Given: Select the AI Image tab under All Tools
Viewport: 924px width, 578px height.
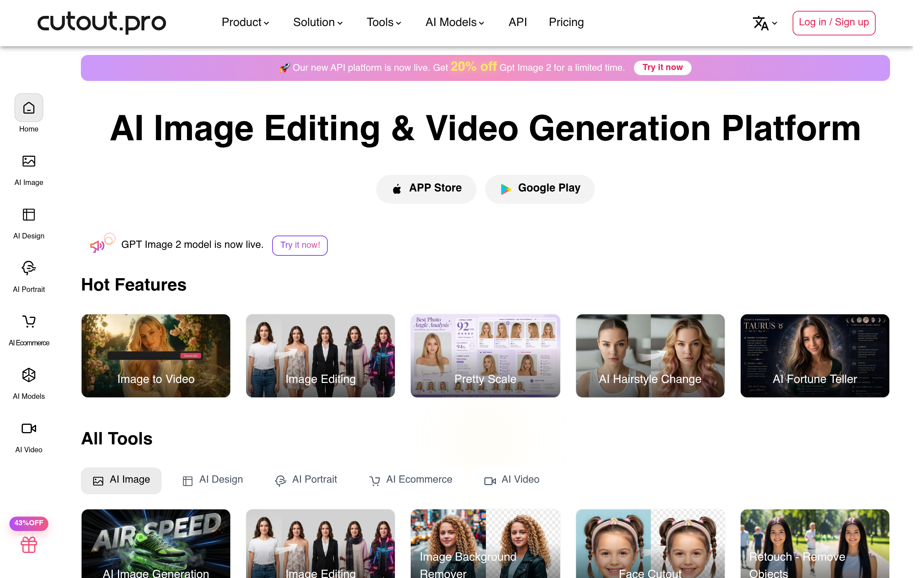Looking at the screenshot, I should 121,480.
